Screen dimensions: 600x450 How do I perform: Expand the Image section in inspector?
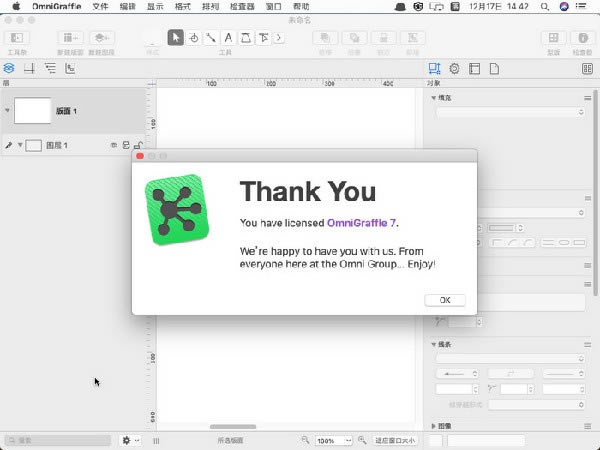pos(434,426)
